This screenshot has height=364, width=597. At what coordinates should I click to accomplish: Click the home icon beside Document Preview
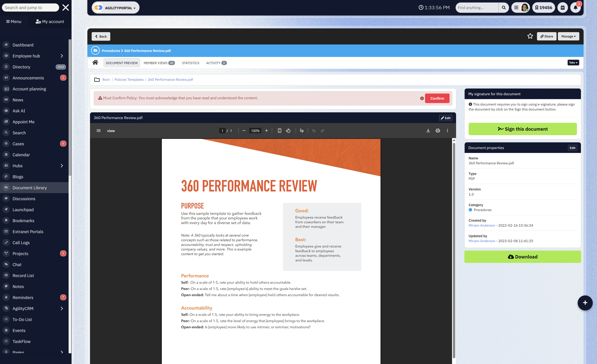95,63
